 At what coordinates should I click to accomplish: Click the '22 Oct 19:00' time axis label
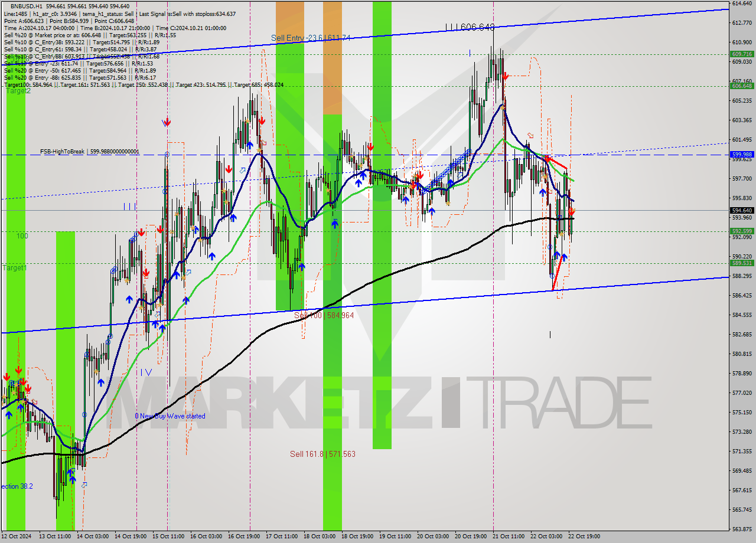[x=584, y=537]
